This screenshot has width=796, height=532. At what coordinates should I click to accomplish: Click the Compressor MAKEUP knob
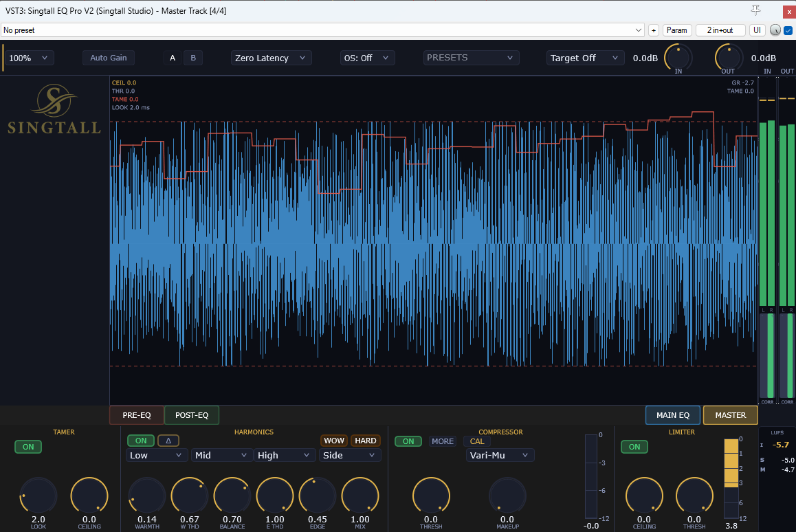(x=508, y=496)
